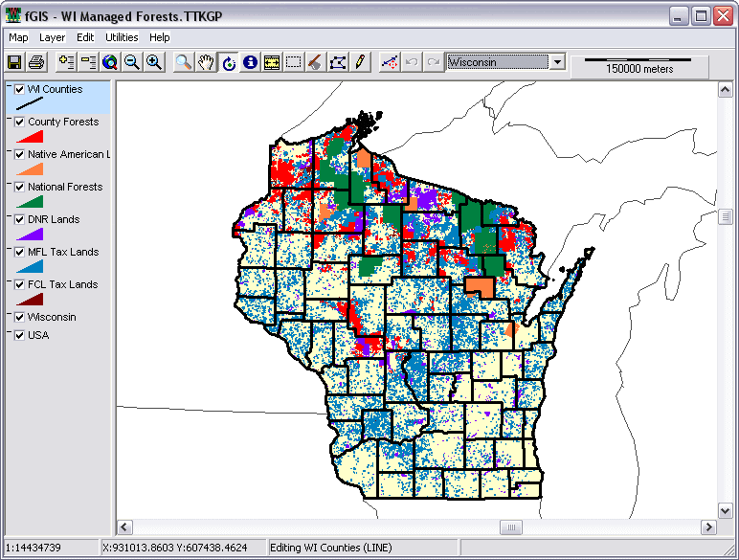Click the red County Forests color swatch
739x560 pixels.
(x=30, y=137)
